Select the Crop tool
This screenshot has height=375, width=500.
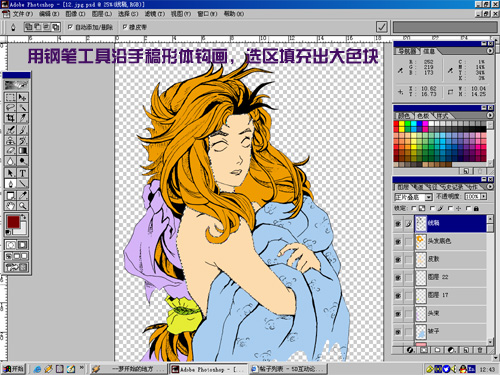pos(10,118)
